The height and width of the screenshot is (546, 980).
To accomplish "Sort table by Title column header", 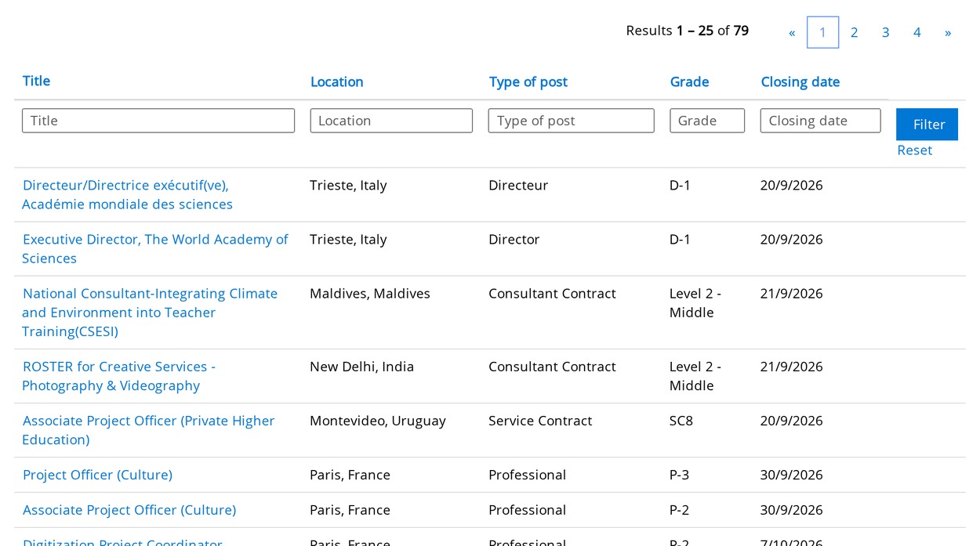I will click(36, 81).
